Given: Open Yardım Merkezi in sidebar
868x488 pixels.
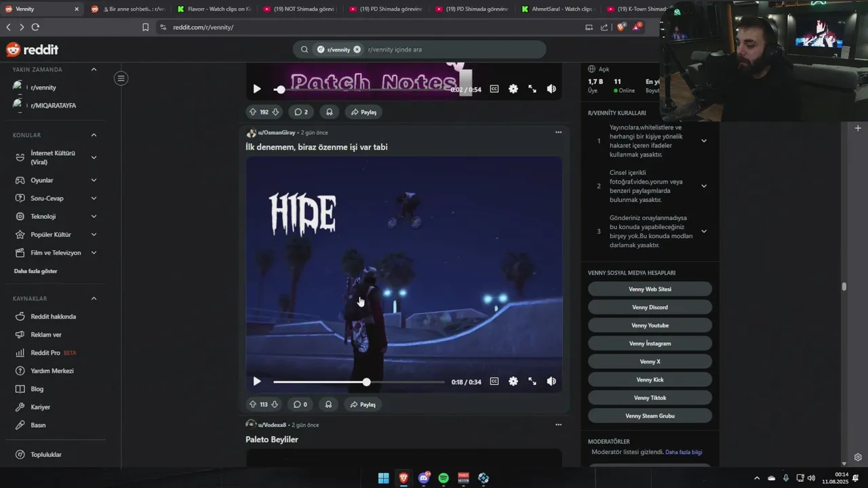Looking at the screenshot, I should click(52, 371).
